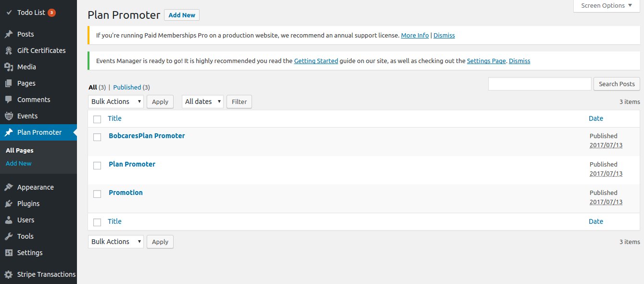The width and height of the screenshot is (644, 284).
Task: Open the Stripe Transactions gear icon
Action: pyautogui.click(x=9, y=274)
